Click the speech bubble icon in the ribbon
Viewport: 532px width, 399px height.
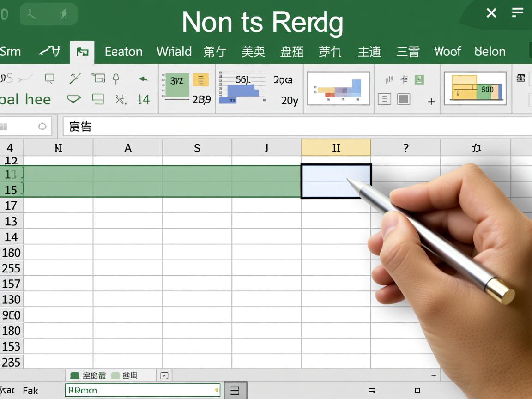[50, 79]
